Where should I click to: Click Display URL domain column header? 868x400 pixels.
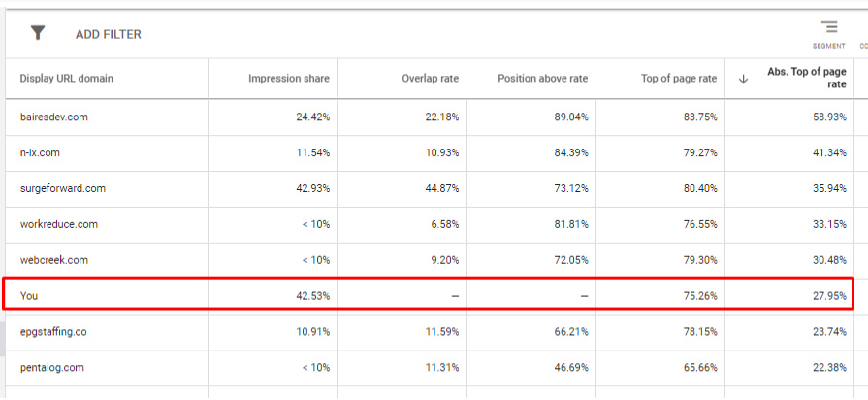(x=66, y=79)
